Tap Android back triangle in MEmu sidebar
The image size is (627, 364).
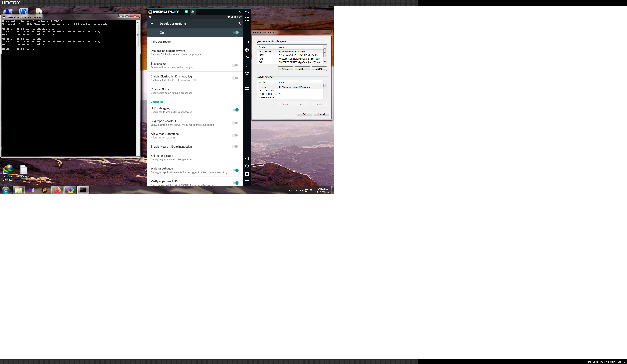pos(247,158)
